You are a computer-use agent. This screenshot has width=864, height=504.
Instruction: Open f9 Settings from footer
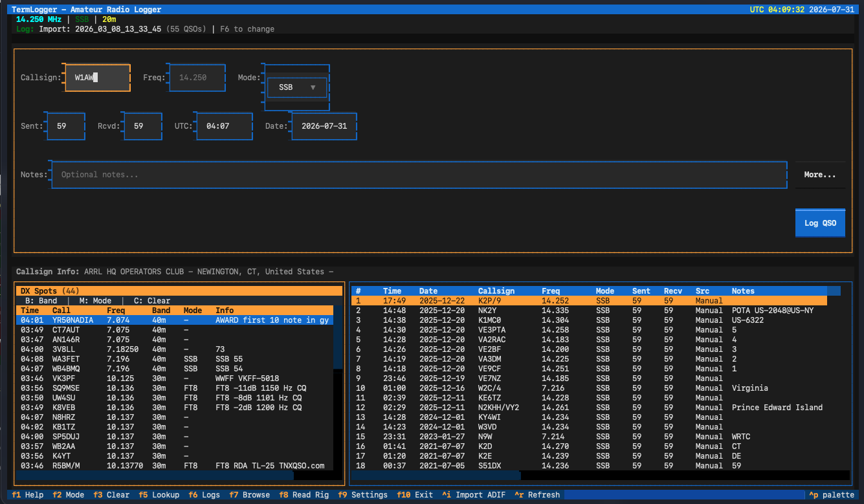(x=362, y=495)
